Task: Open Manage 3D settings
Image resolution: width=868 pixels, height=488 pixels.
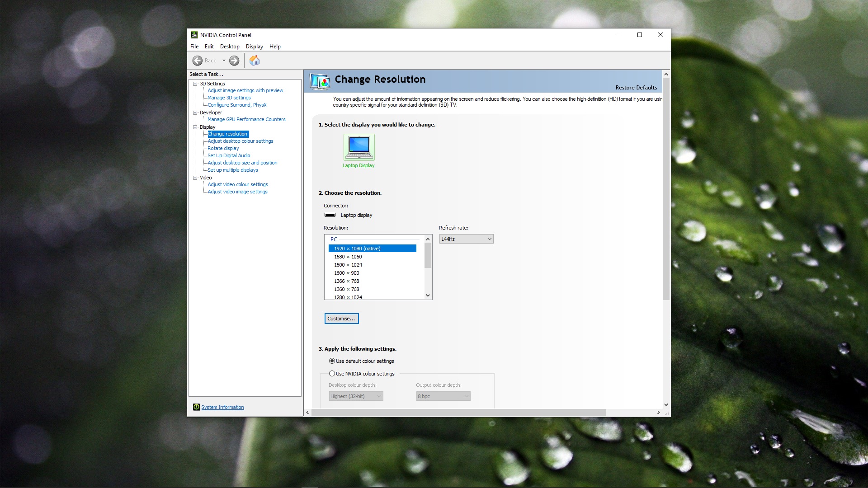Action: click(229, 98)
